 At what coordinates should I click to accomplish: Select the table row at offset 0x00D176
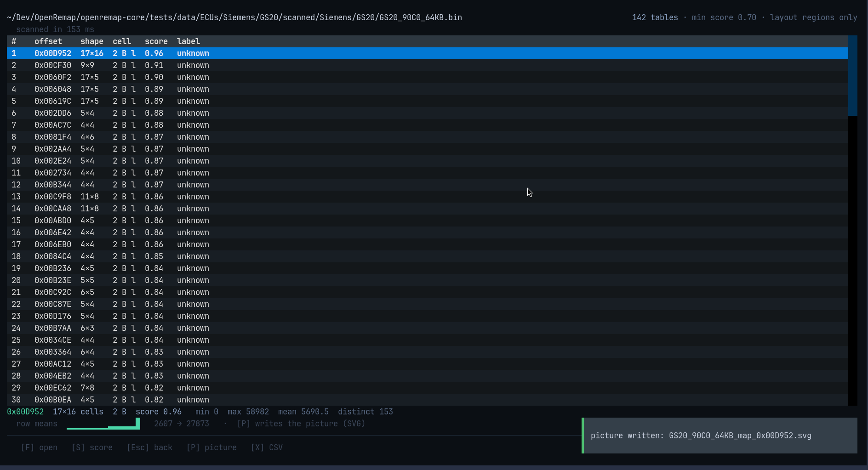pyautogui.click(x=428, y=316)
